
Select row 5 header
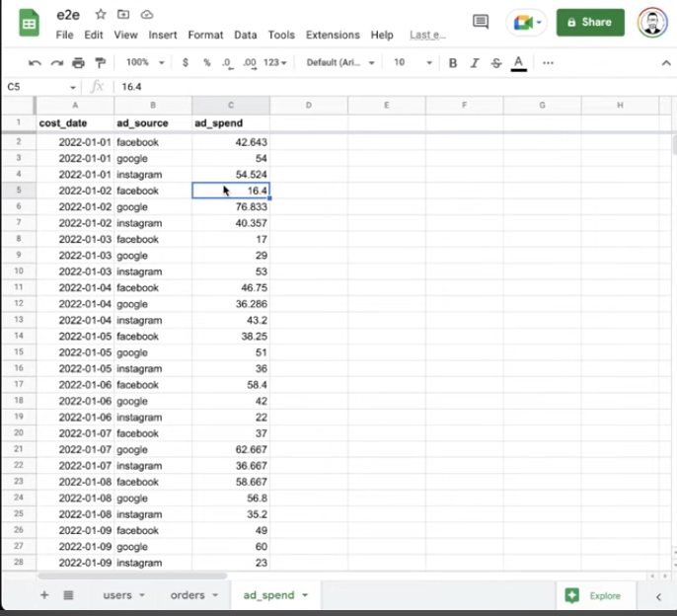(19, 191)
